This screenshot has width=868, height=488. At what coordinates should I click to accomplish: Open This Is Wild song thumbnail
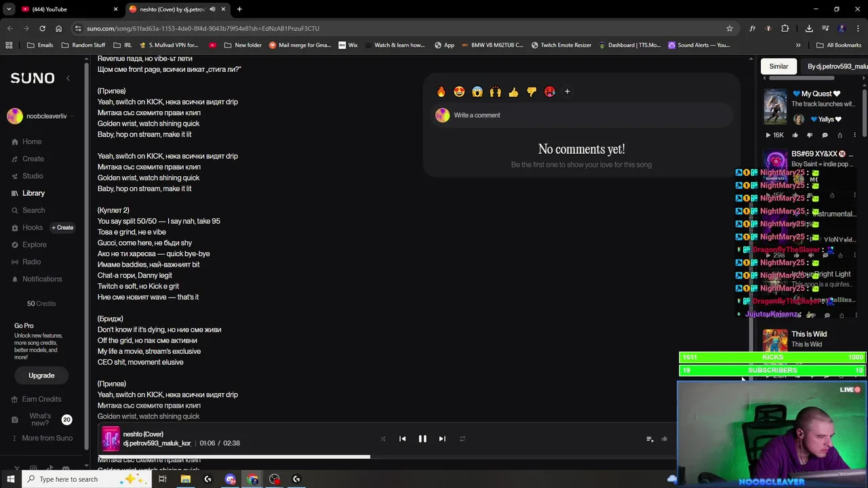pos(775,340)
